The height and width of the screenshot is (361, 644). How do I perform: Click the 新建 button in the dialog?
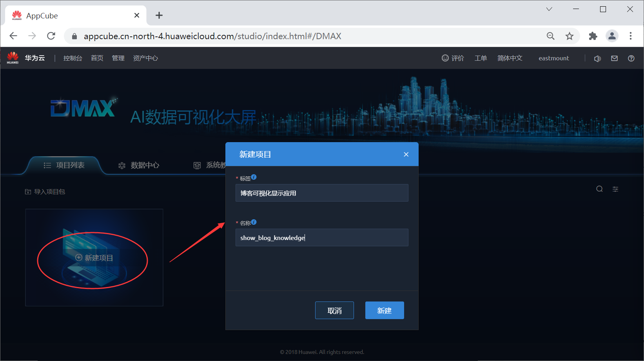coord(385,310)
